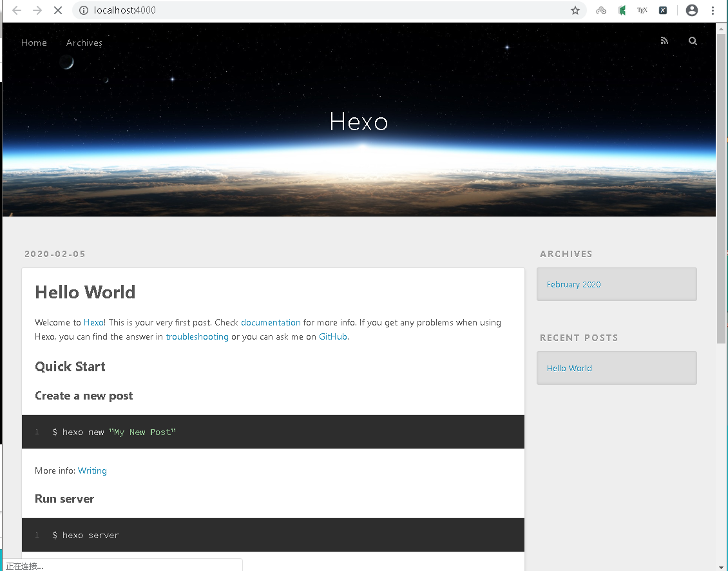Click the vertical scrollbar thumb
728x571 pixels.
[721, 188]
